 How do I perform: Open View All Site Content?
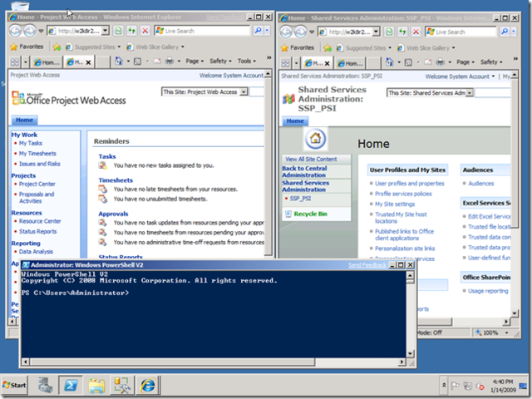[311, 160]
